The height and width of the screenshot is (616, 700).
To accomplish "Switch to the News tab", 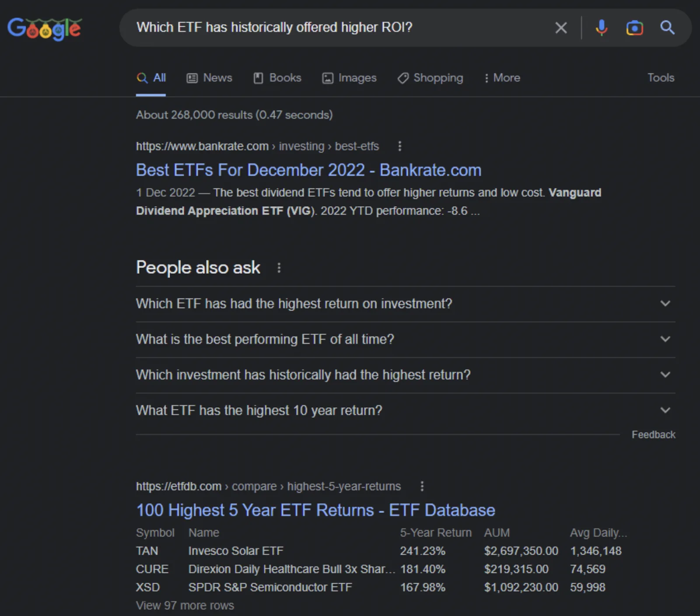I will (210, 78).
